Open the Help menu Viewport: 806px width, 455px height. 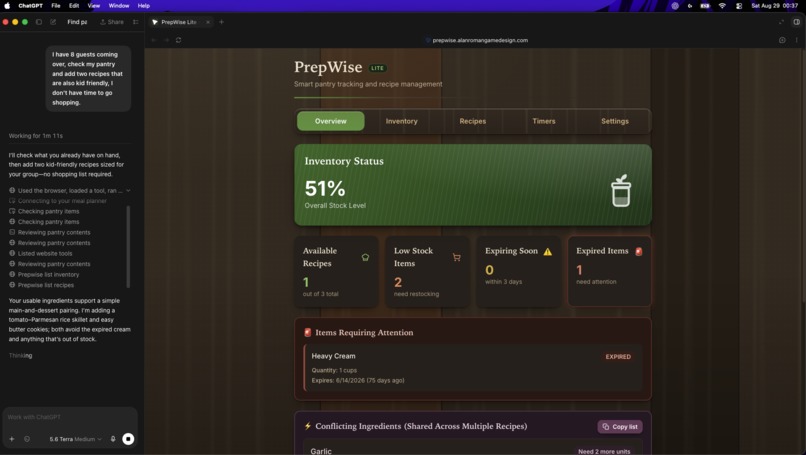click(144, 6)
